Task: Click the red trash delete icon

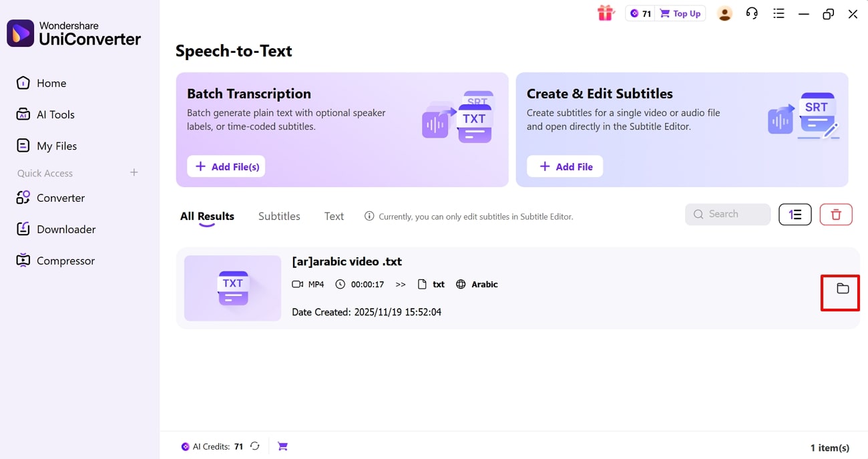Action: pyautogui.click(x=836, y=214)
